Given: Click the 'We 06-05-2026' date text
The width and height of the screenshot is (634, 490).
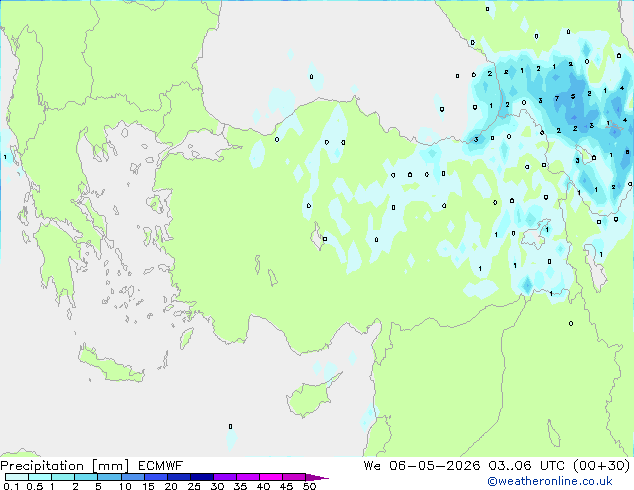Looking at the screenshot, I should pos(422,466).
